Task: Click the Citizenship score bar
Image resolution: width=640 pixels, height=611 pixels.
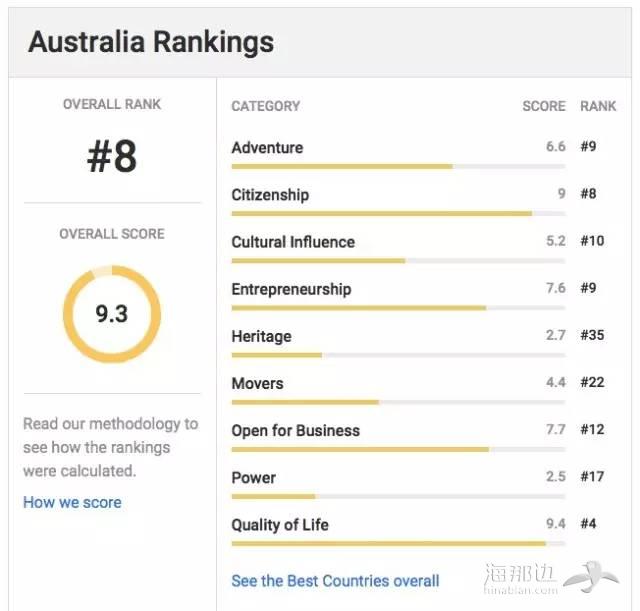Action: point(398,213)
